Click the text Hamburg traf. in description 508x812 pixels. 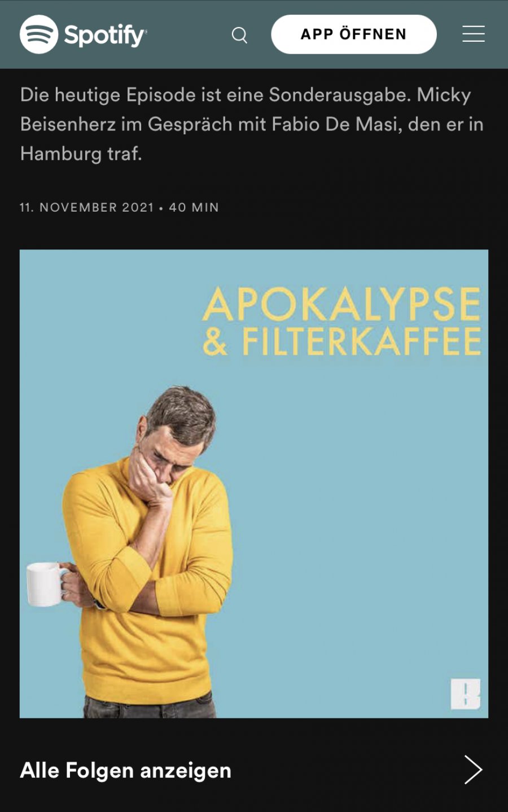(x=81, y=153)
